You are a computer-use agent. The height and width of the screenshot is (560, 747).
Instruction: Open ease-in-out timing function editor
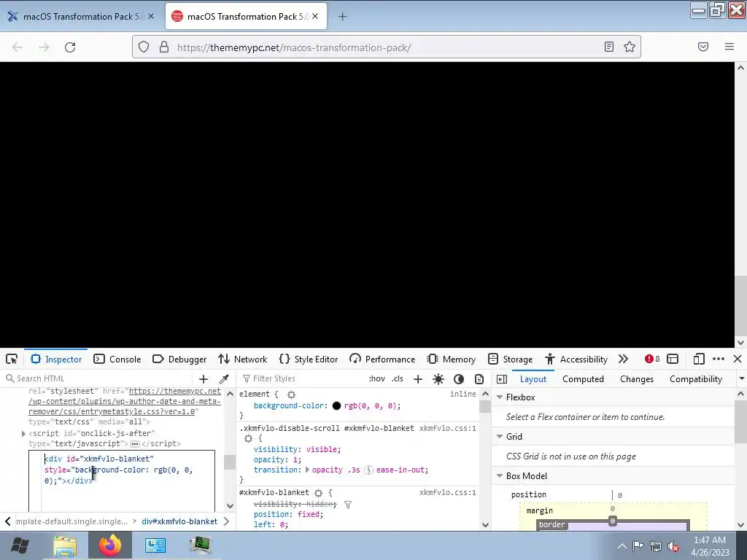tap(368, 470)
